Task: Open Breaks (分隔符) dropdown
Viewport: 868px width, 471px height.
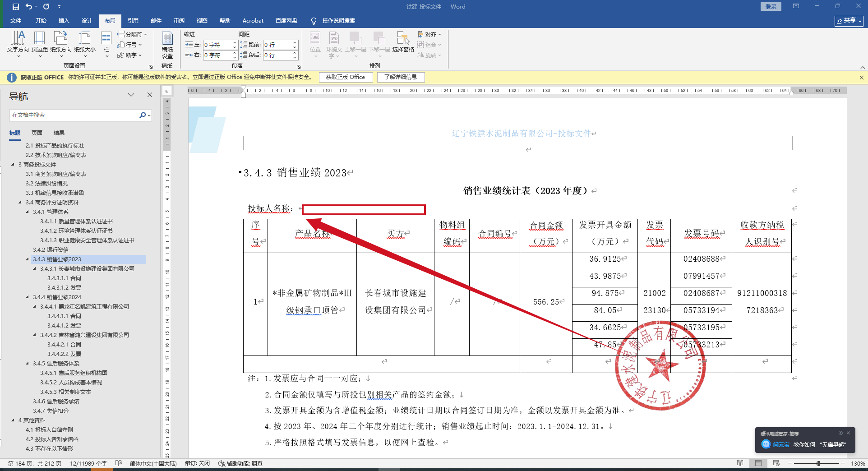Action: (132, 34)
